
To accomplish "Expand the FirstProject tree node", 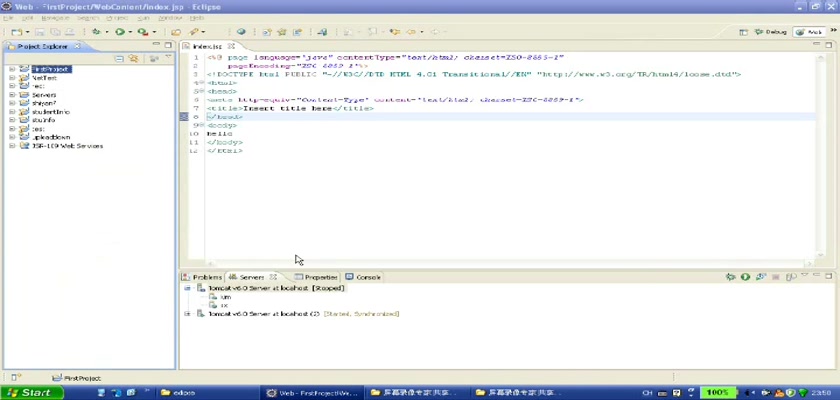I will coord(11,69).
